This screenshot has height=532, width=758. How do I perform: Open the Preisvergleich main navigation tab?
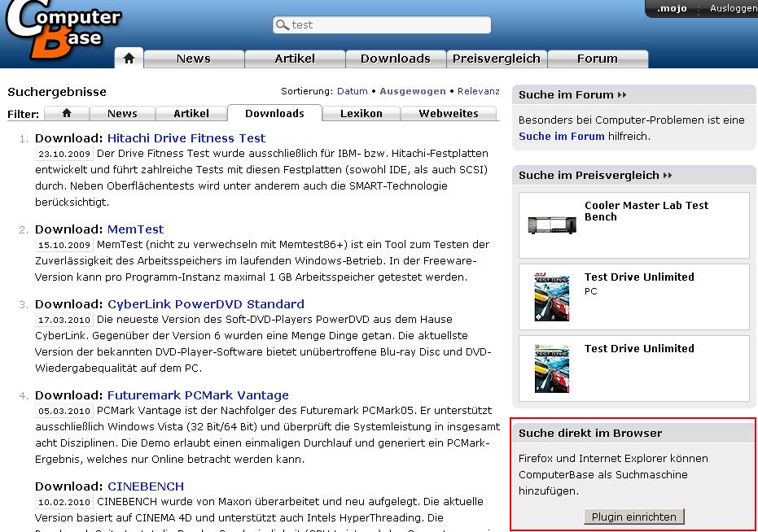pos(497,59)
